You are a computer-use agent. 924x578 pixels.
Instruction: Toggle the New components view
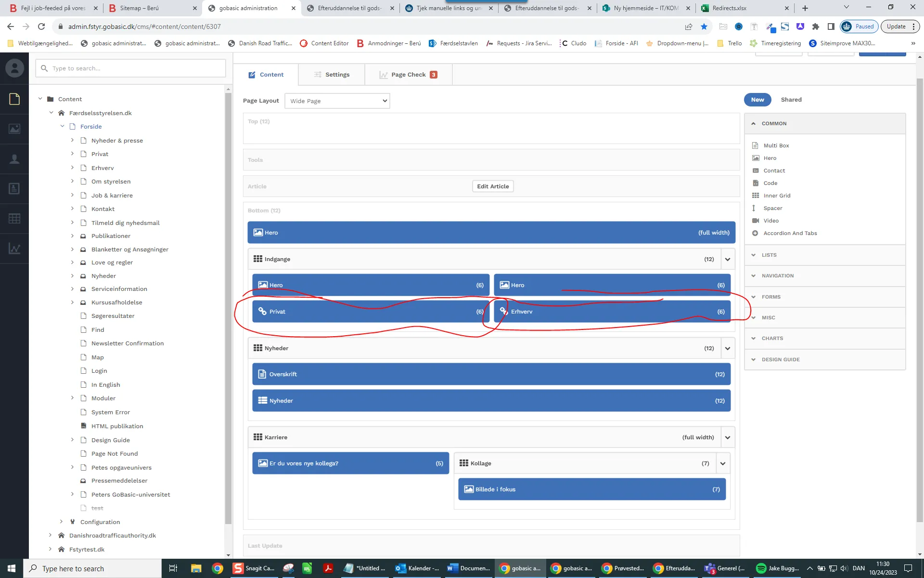pyautogui.click(x=757, y=100)
